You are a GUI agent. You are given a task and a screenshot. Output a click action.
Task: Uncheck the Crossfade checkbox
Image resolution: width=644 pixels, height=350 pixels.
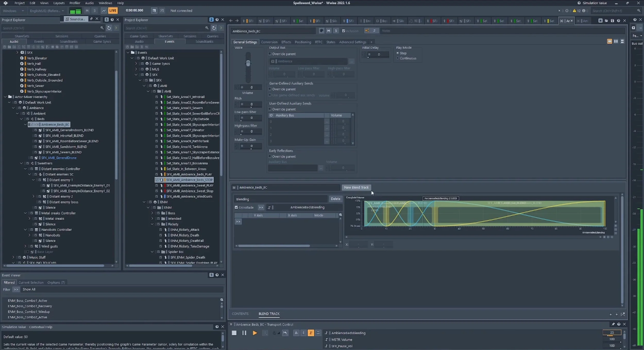(236, 207)
